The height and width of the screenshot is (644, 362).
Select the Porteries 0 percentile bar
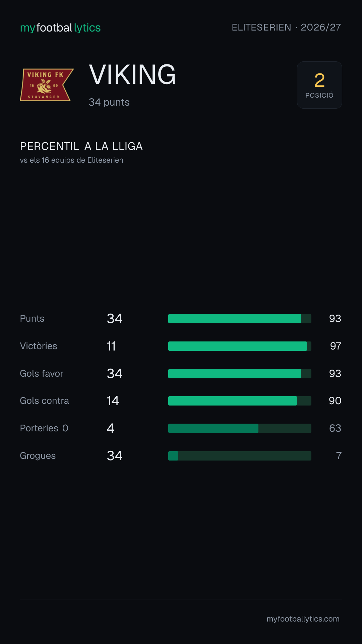tap(240, 428)
